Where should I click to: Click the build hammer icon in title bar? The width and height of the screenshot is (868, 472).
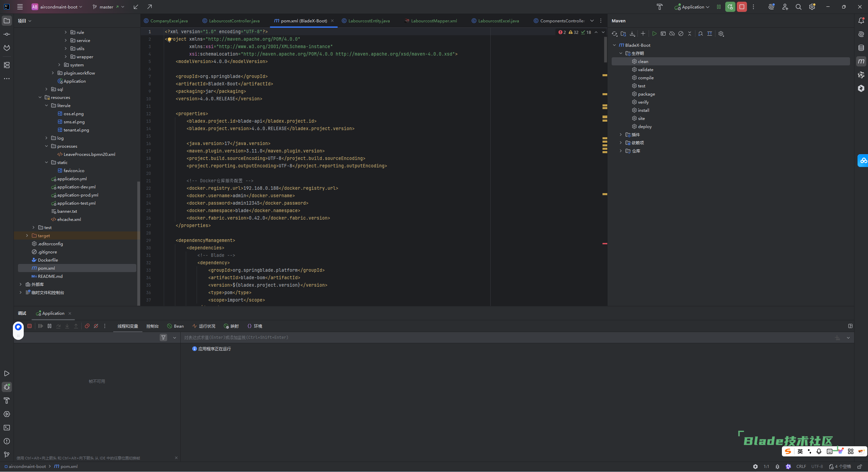pyautogui.click(x=660, y=7)
